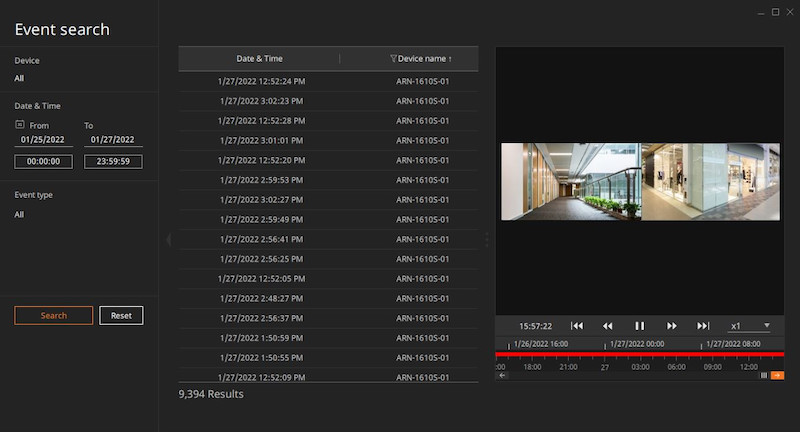The width and height of the screenshot is (800, 432).
Task: Sort by the Device name column
Action: click(x=424, y=59)
